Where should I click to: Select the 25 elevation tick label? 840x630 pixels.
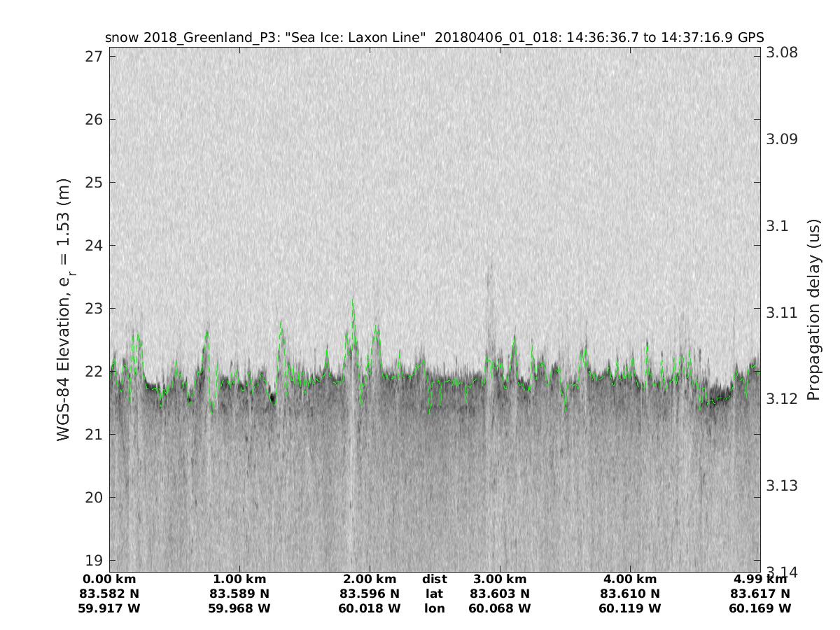[95, 182]
